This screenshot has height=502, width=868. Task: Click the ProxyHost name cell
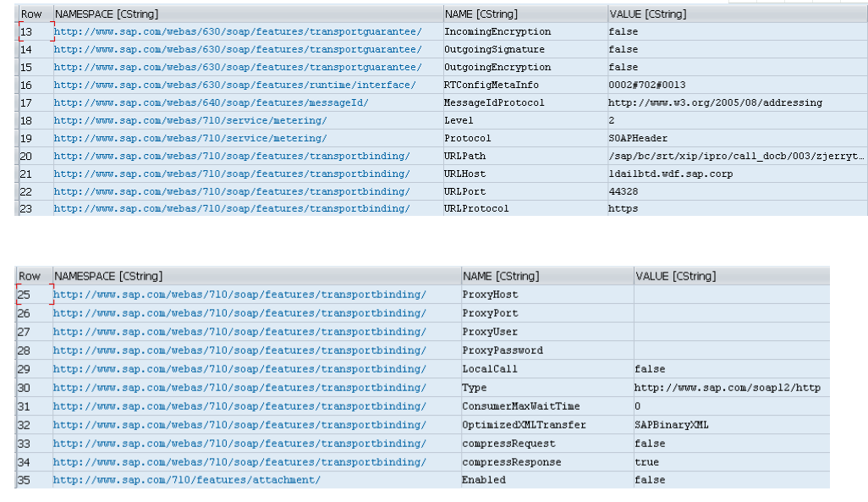coord(490,295)
